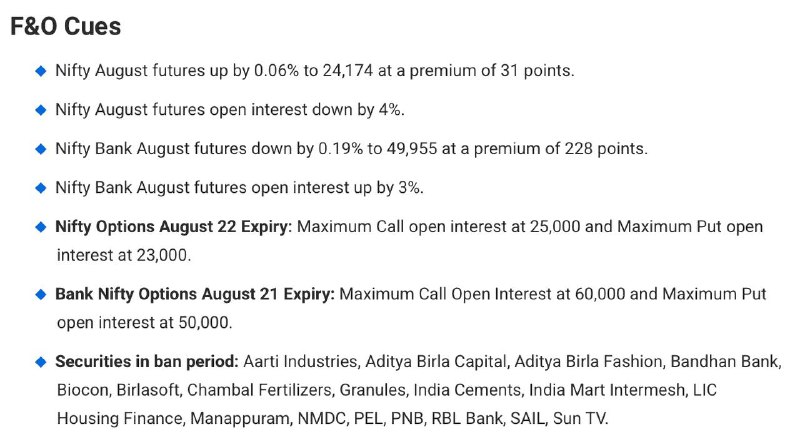Click the bold Securities in ban period label
The height and width of the screenshot is (442, 800).
pos(147,361)
